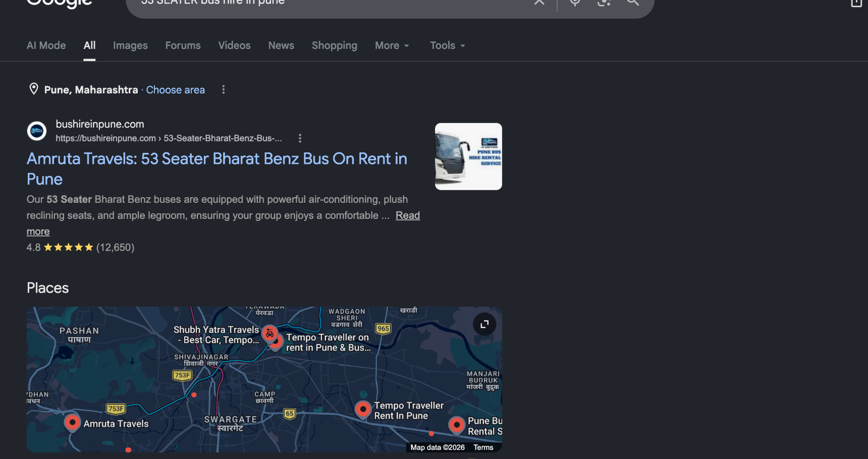The height and width of the screenshot is (459, 868).
Task: Click the Amruta Travels map label
Action: tap(116, 424)
